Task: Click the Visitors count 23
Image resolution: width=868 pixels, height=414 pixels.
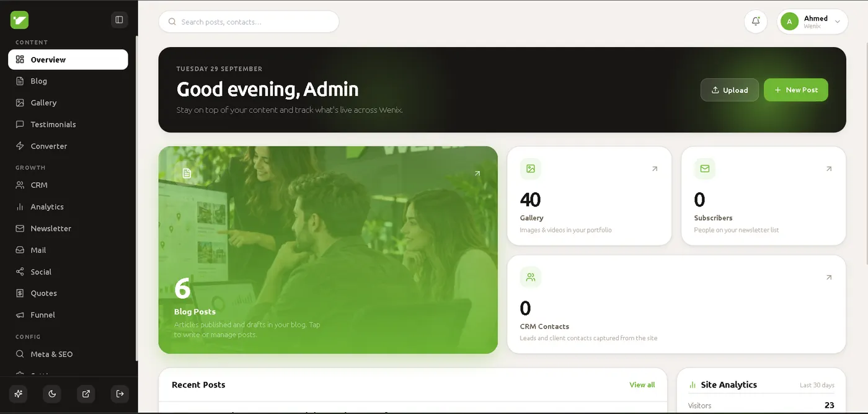Action: (x=830, y=405)
